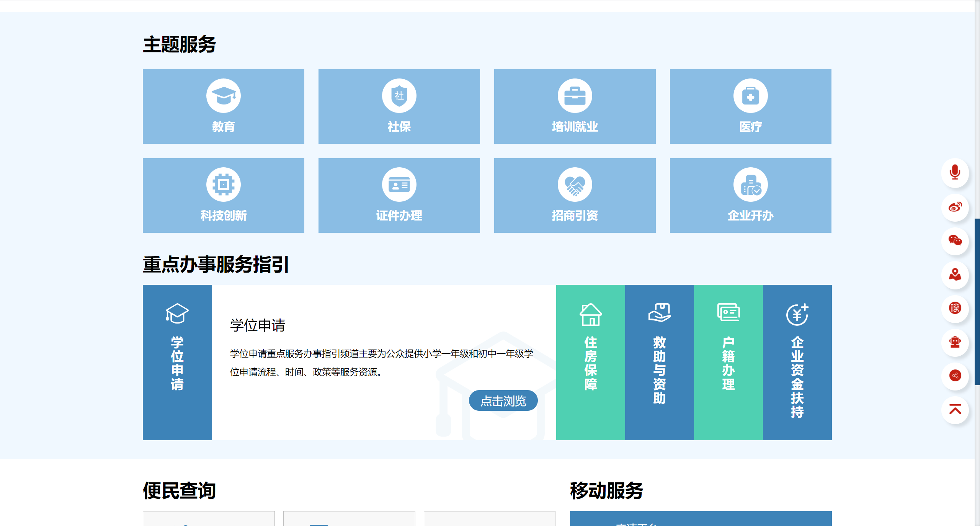Open the Weibo icon in sidebar
This screenshot has height=526, width=980.
(955, 207)
